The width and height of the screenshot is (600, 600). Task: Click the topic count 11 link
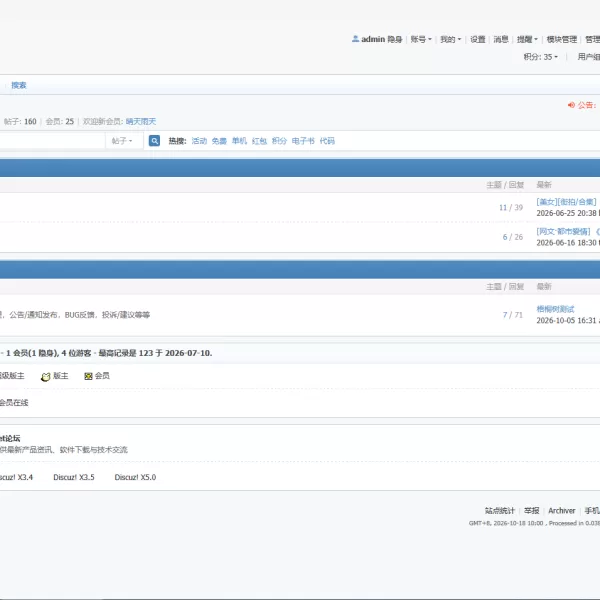pyautogui.click(x=503, y=207)
